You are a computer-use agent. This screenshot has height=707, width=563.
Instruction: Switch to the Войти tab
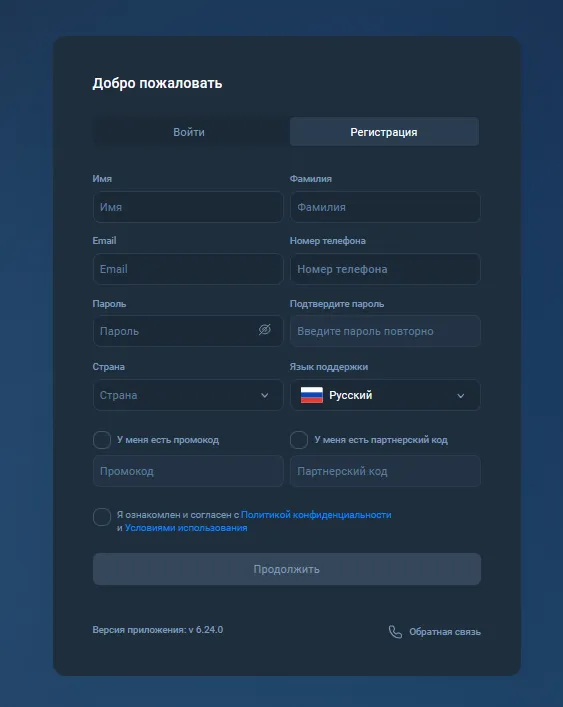click(189, 132)
